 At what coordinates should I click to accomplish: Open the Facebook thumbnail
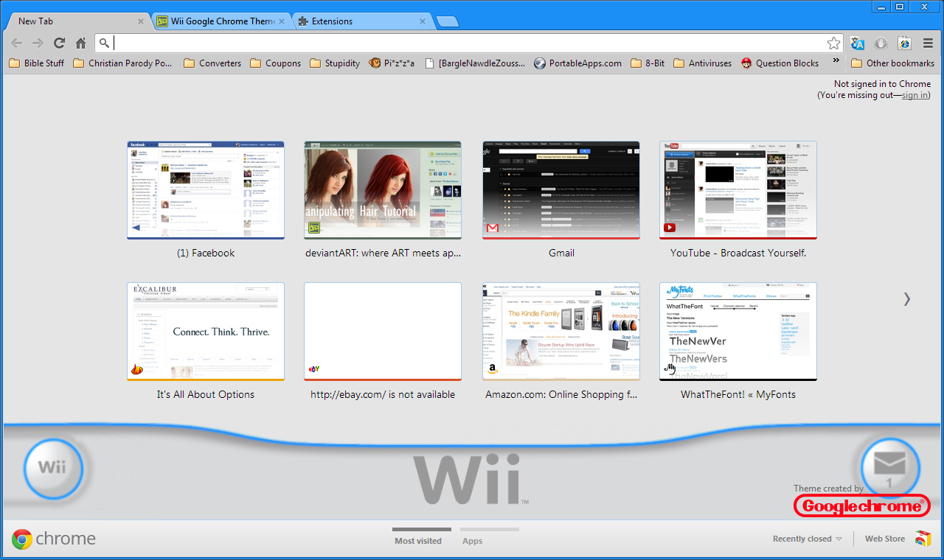point(206,190)
